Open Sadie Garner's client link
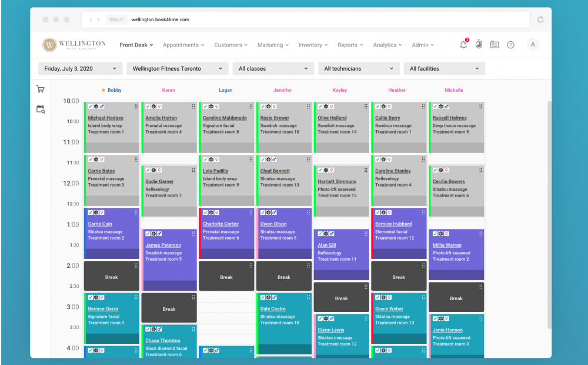Screen dimensions: 588x365 coord(159,181)
